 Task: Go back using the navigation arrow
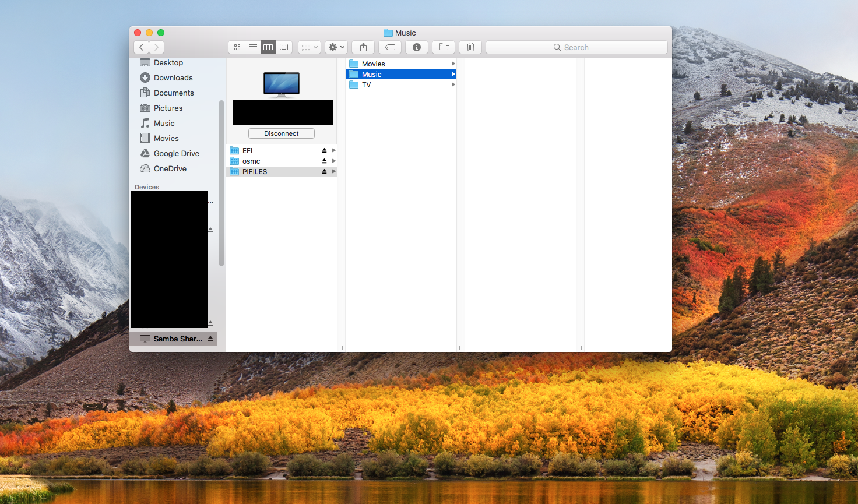click(141, 47)
